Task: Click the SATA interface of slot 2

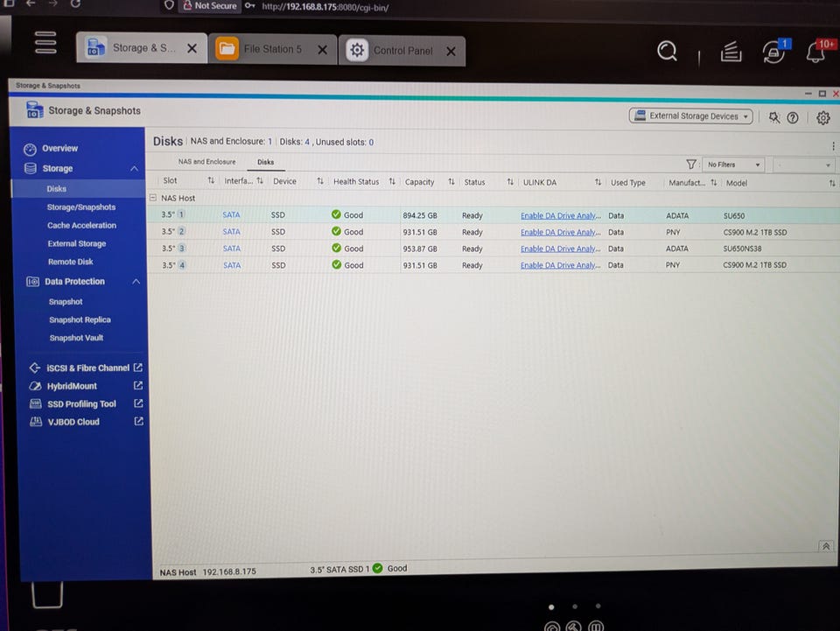Action: [231, 231]
